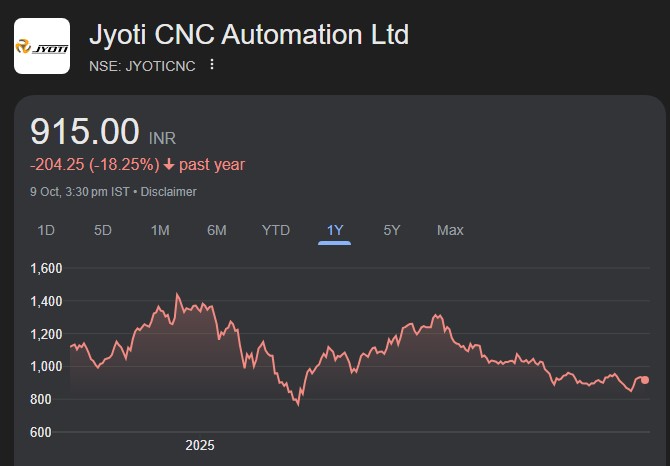670x466 pixels.
Task: Switch to the 6M range tab
Action: point(217,230)
